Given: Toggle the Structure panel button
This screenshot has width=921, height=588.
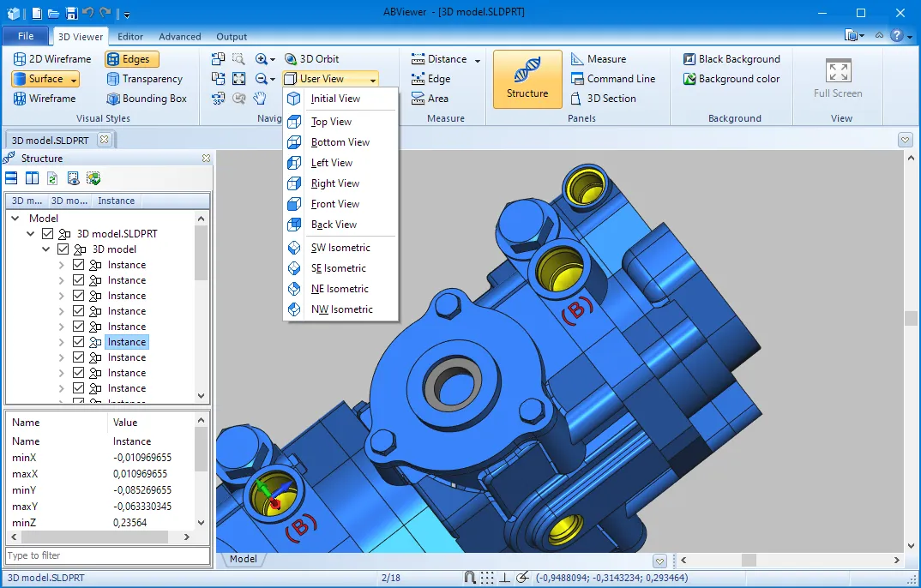Looking at the screenshot, I should 527,79.
